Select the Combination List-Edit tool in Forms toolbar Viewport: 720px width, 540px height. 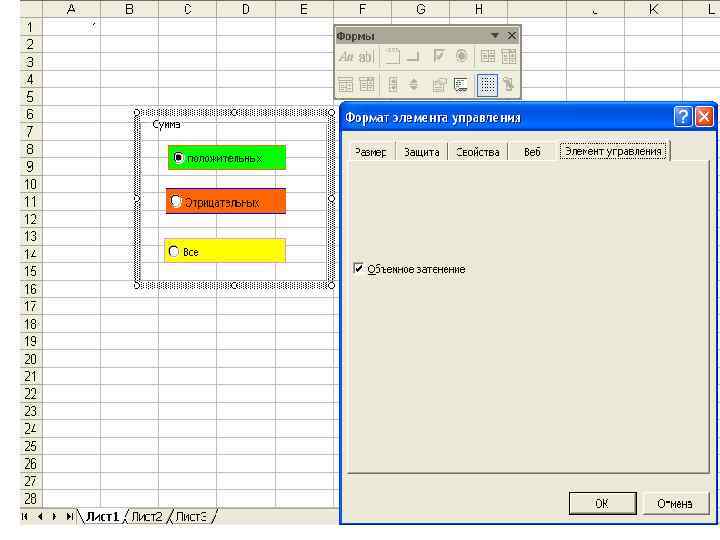(x=346, y=84)
